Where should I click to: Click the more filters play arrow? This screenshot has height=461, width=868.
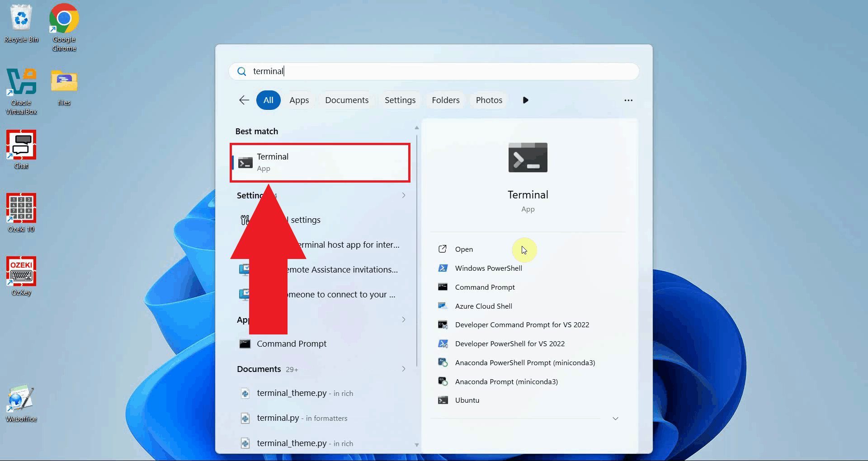525,100
